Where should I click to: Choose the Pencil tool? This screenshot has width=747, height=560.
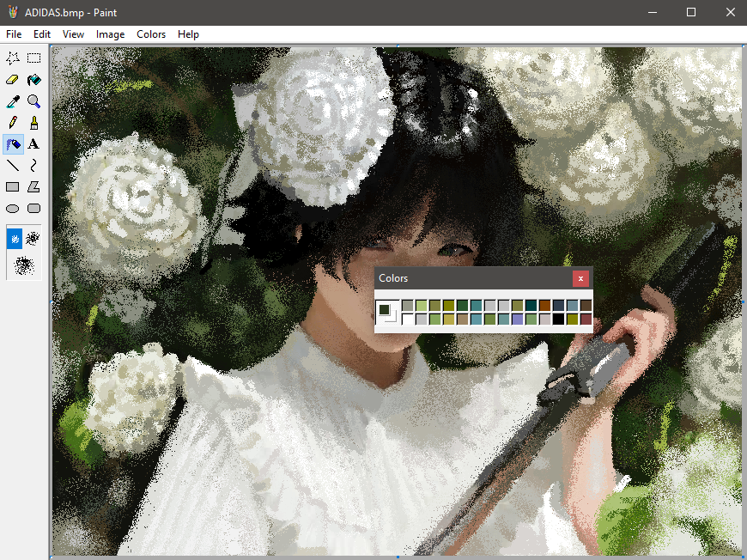[x=13, y=123]
